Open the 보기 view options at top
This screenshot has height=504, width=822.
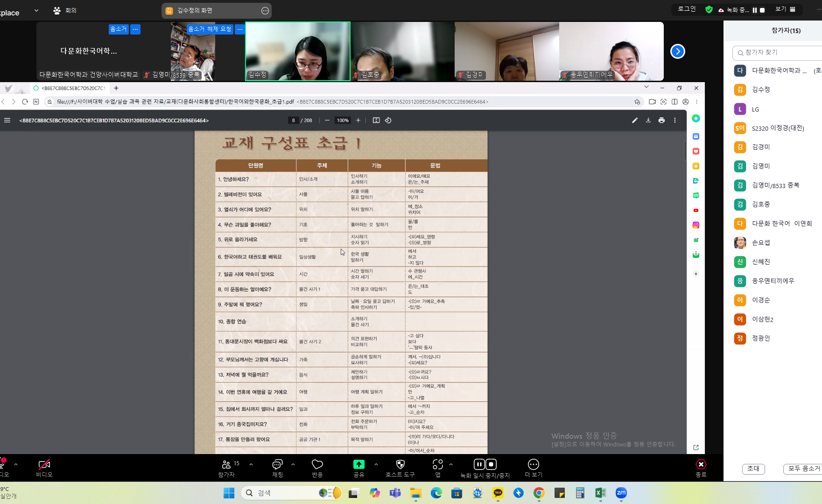tap(786, 9)
